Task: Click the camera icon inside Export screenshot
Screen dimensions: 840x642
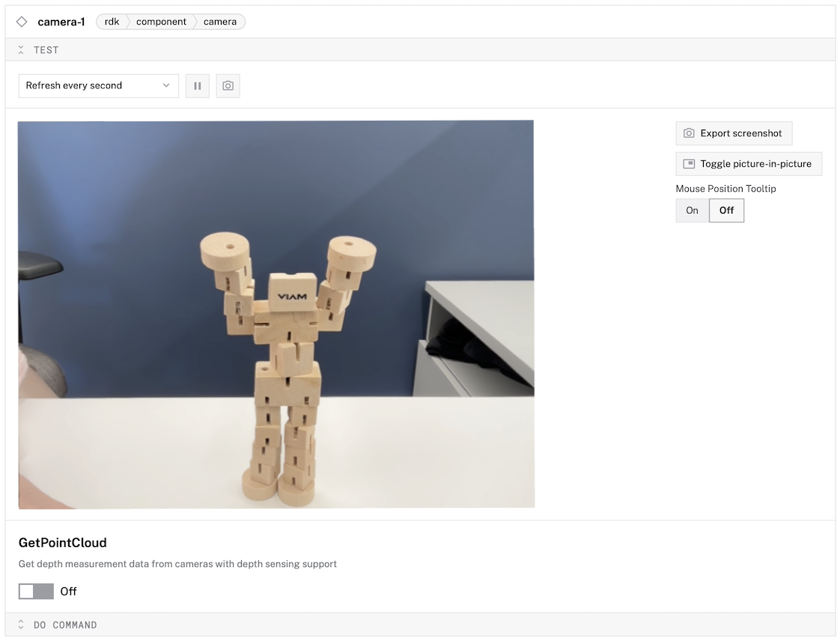Action: [689, 133]
